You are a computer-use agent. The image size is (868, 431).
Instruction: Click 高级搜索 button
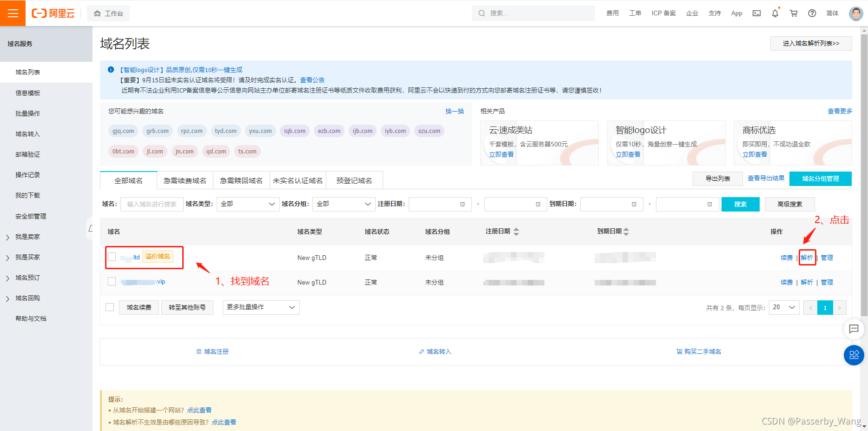790,204
